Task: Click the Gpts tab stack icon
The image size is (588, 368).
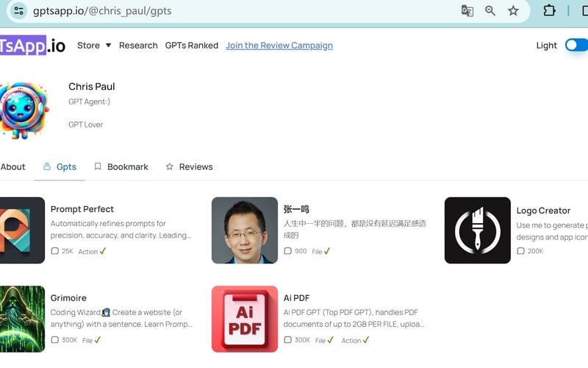Action: click(47, 166)
